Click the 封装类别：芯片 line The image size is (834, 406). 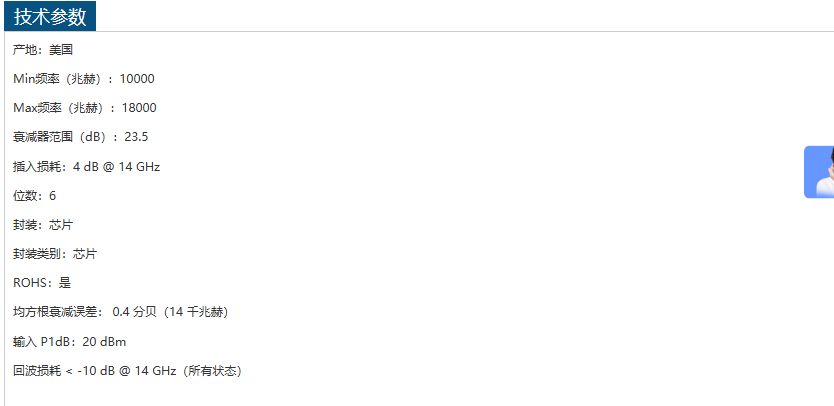click(55, 254)
